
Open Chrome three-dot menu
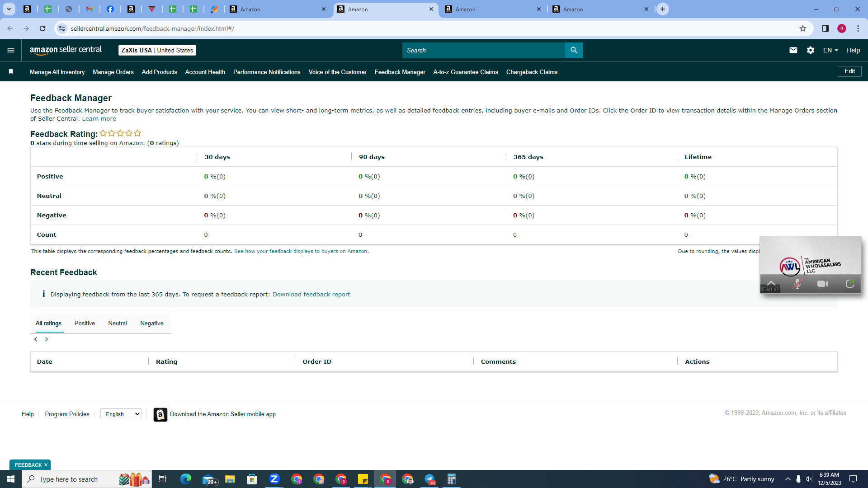858,28
